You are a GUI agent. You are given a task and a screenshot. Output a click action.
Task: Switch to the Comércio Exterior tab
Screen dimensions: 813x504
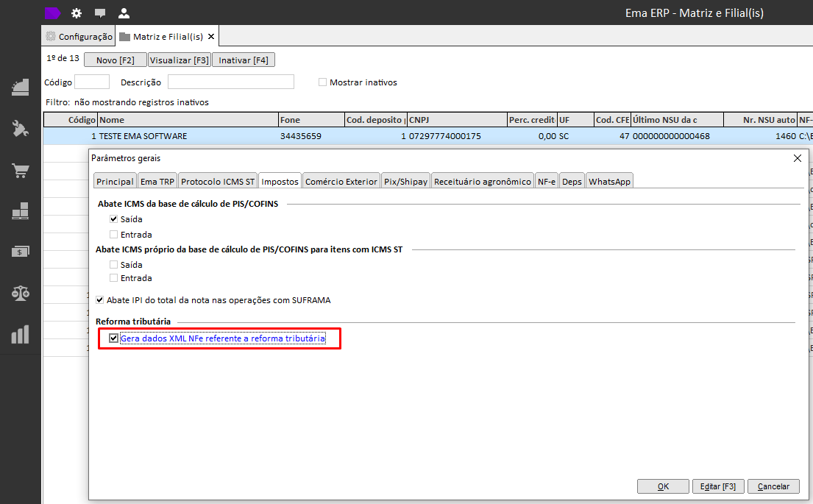pos(341,182)
